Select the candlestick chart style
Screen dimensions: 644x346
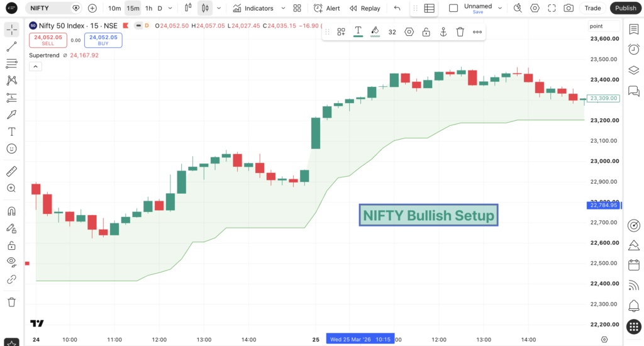pos(205,8)
